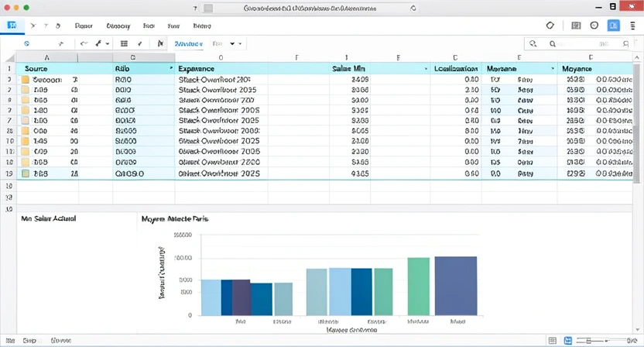Click the tag-shaped icon in top-right toolbar
The height and width of the screenshot is (347, 644).
click(x=550, y=25)
